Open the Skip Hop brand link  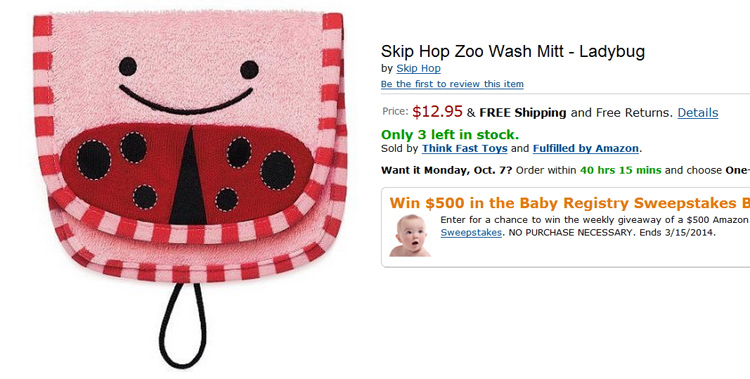pos(418,68)
